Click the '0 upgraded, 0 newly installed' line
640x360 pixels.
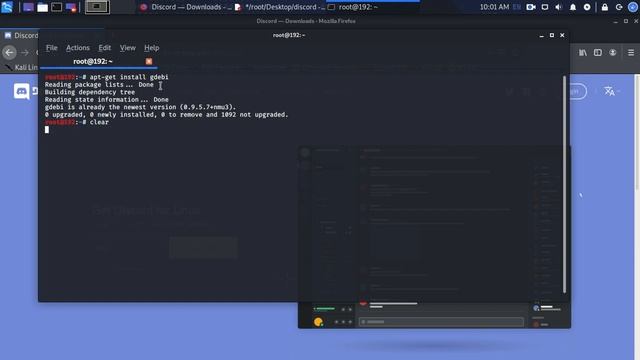pyautogui.click(x=167, y=115)
